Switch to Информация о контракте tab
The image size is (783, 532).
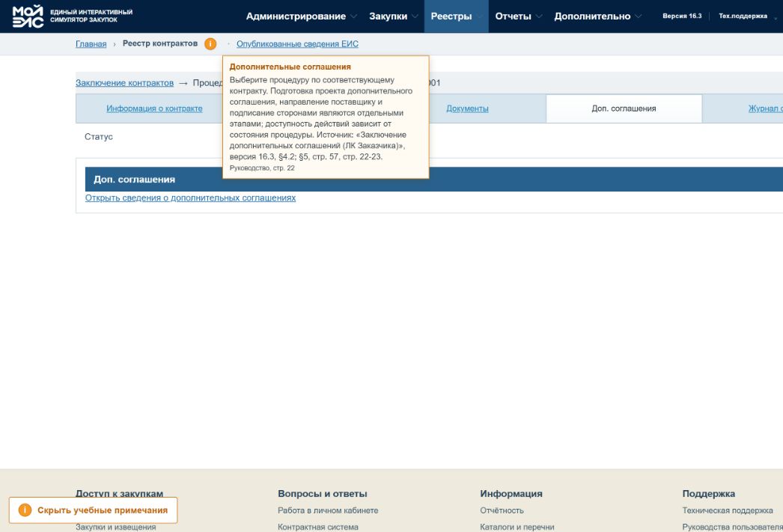click(154, 108)
